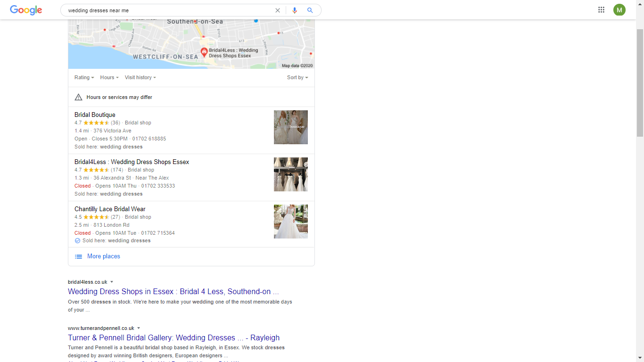Open the Google apps grid
This screenshot has width=644, height=362.
point(601,10)
